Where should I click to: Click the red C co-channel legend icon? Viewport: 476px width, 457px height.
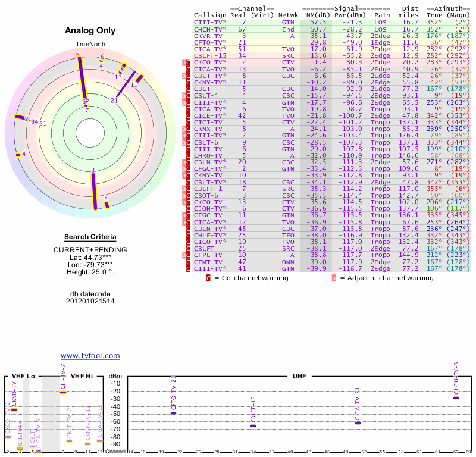click(x=208, y=278)
